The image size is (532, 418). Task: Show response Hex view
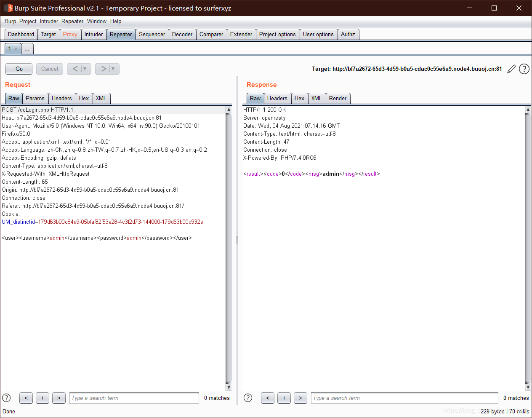point(300,98)
